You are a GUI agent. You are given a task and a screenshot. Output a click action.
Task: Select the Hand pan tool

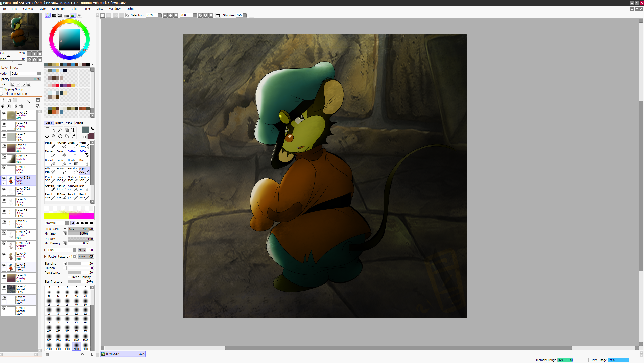(x=67, y=136)
